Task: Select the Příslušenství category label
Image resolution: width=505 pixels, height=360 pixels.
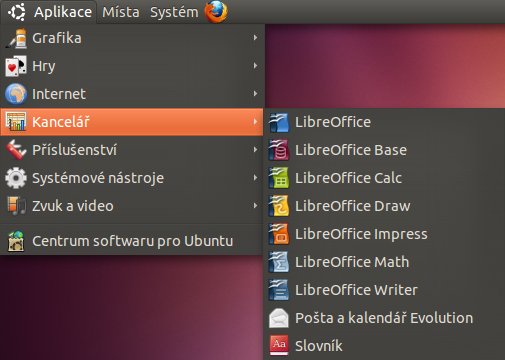Action: click(74, 150)
